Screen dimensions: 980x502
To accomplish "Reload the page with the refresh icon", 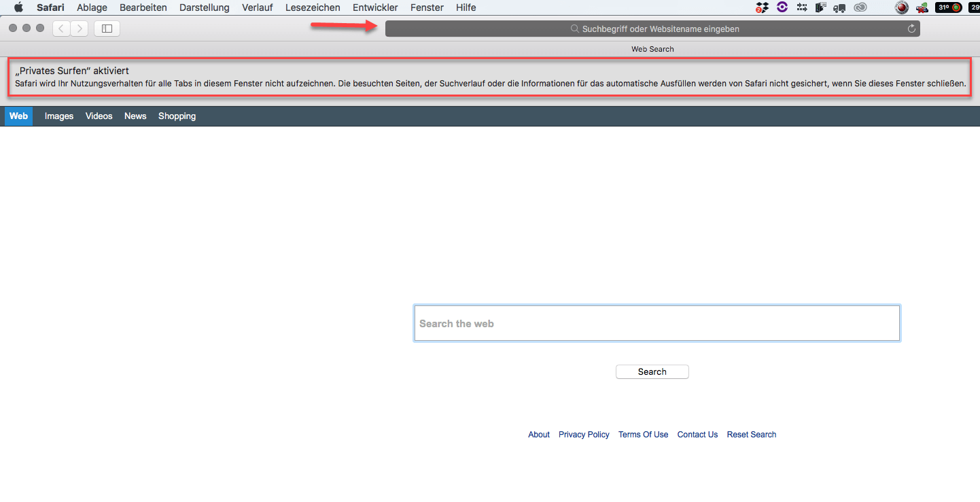I will tap(912, 29).
